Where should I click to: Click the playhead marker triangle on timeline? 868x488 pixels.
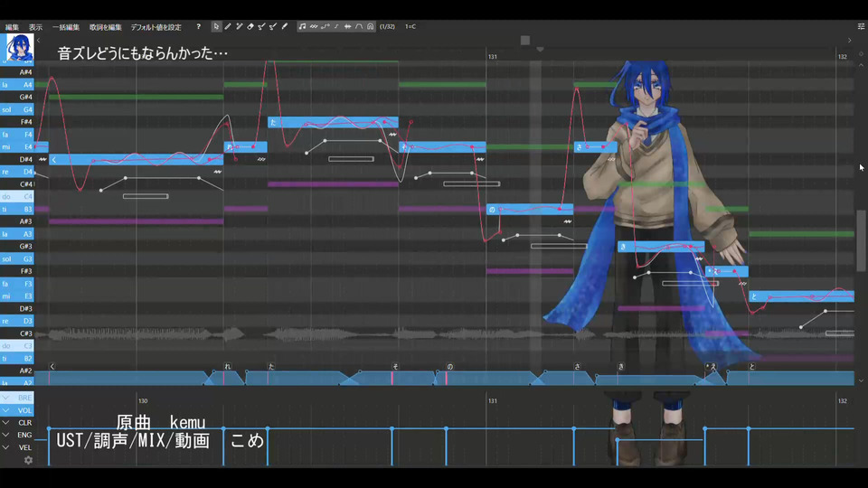point(540,49)
